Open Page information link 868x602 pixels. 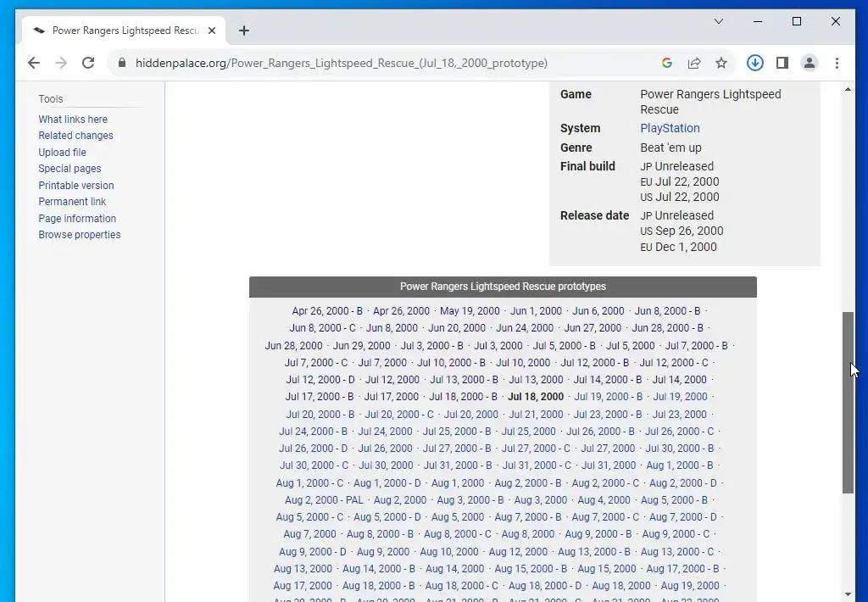pos(77,218)
